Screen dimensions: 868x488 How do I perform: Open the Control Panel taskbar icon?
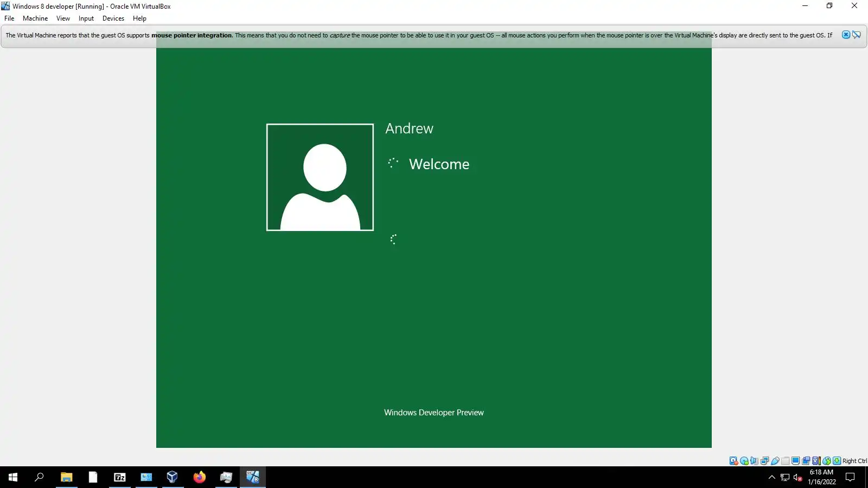(146, 477)
